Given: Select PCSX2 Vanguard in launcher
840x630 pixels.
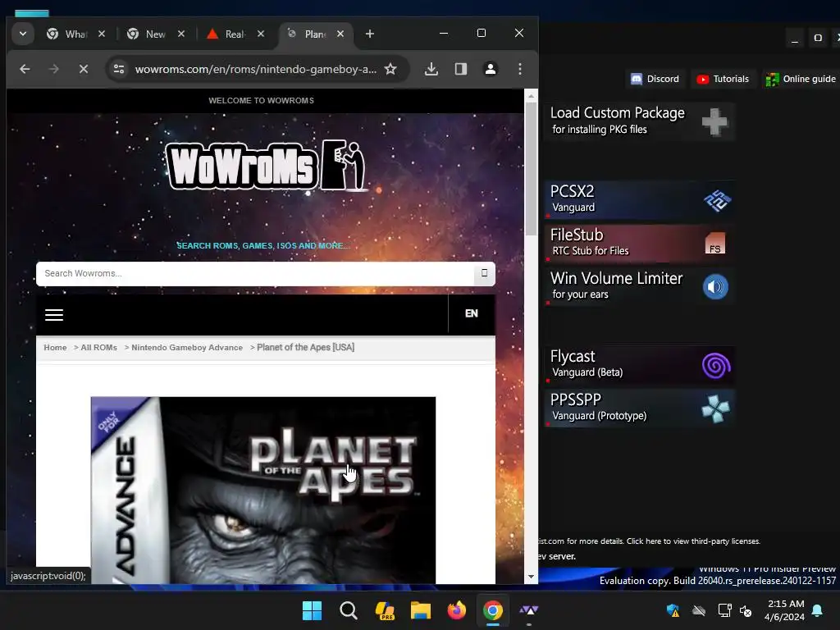Looking at the screenshot, I should [x=639, y=199].
